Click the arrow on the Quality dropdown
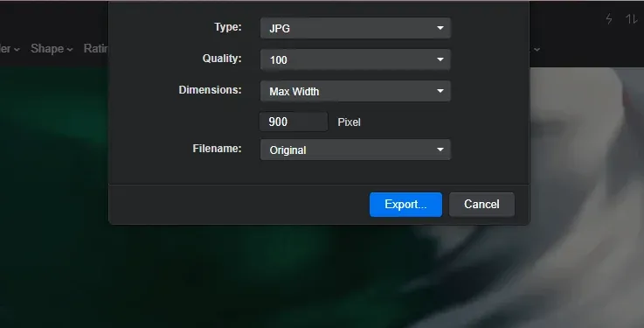The image size is (644, 328). click(440, 59)
